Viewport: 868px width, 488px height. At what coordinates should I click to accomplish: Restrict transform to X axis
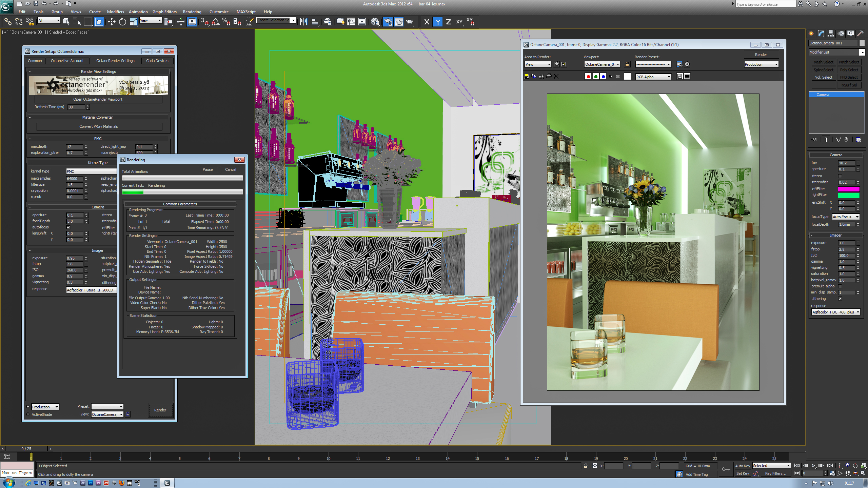click(427, 22)
